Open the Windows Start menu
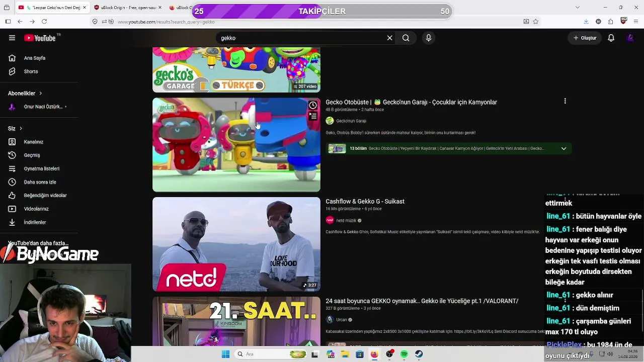 point(225,354)
